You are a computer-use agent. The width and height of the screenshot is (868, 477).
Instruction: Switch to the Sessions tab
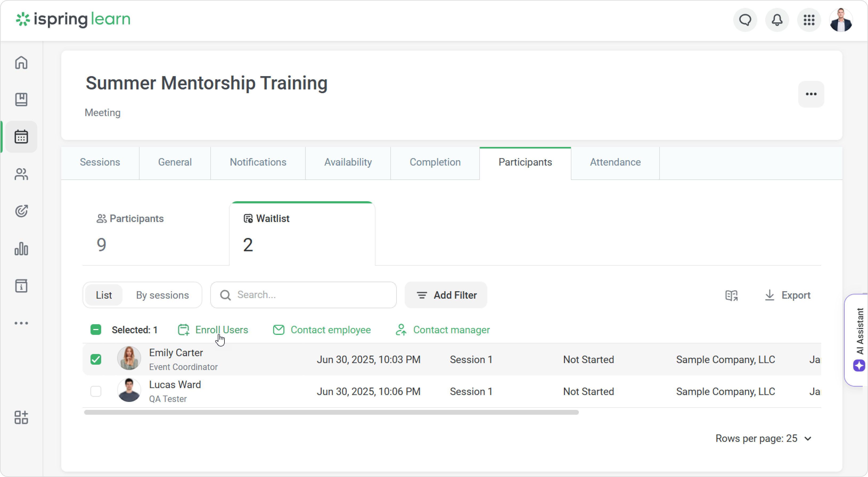[100, 162]
